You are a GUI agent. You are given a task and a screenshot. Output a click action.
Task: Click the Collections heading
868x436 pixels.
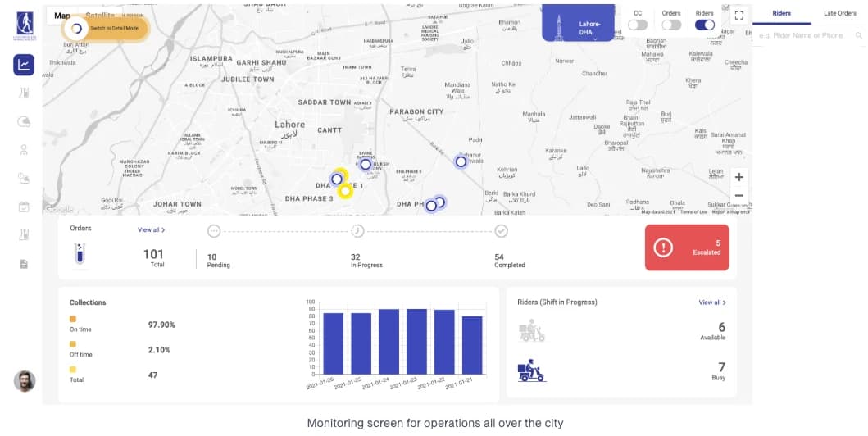point(88,302)
